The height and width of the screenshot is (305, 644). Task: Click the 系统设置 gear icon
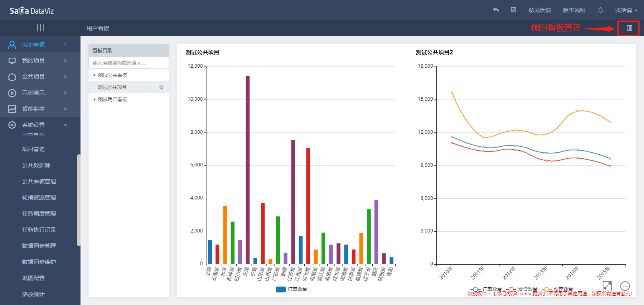(x=12, y=125)
